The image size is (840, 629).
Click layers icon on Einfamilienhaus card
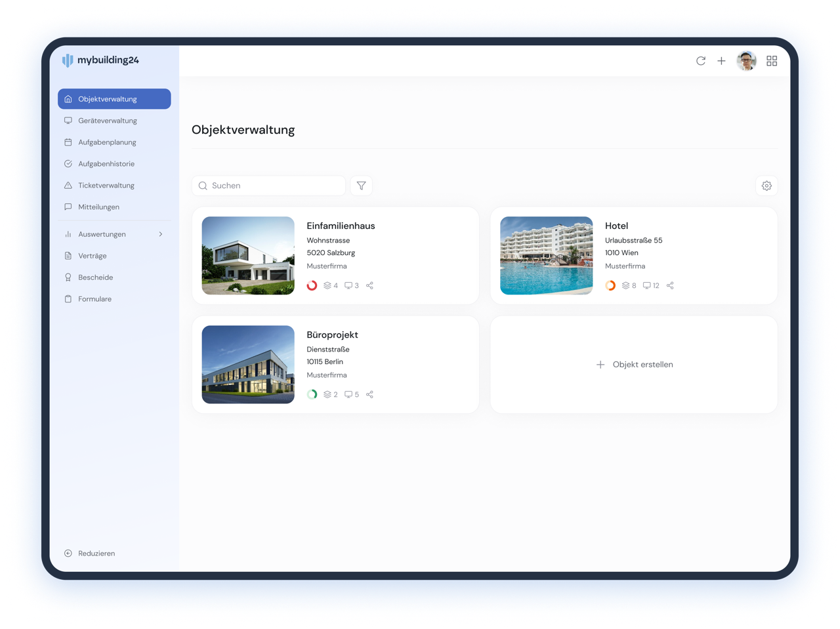coord(327,285)
